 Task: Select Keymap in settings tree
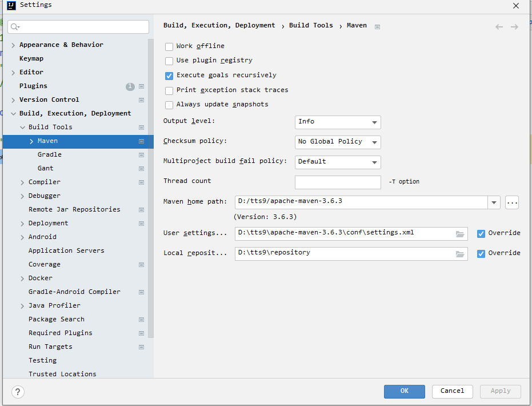[x=31, y=58]
